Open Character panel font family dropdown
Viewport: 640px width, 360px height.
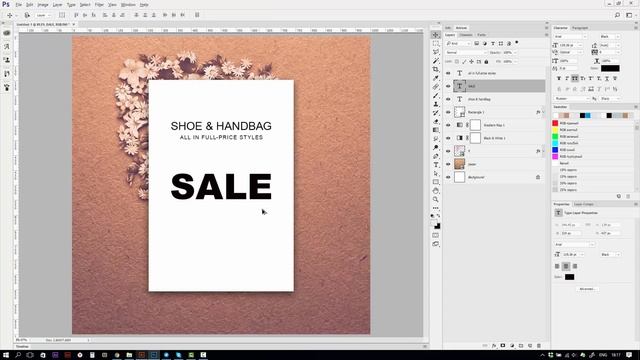coord(570,37)
